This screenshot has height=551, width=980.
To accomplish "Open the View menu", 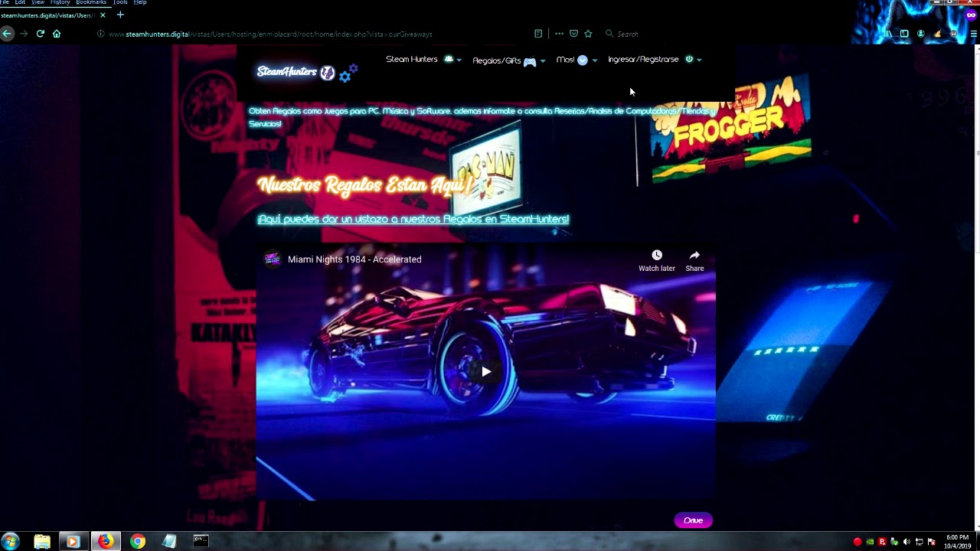I will 38,2.
